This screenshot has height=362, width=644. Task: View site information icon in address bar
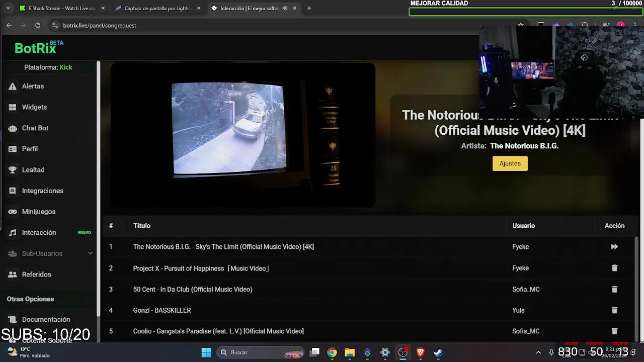click(54, 25)
